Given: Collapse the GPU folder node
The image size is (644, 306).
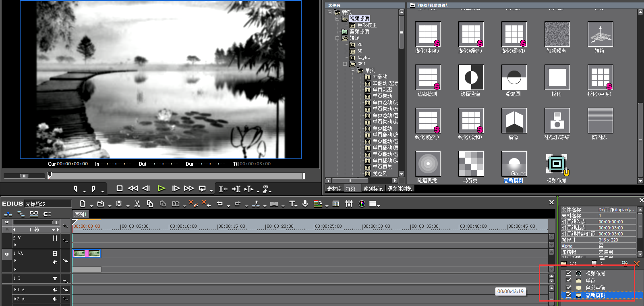Looking at the screenshot, I should pyautogui.click(x=345, y=64).
